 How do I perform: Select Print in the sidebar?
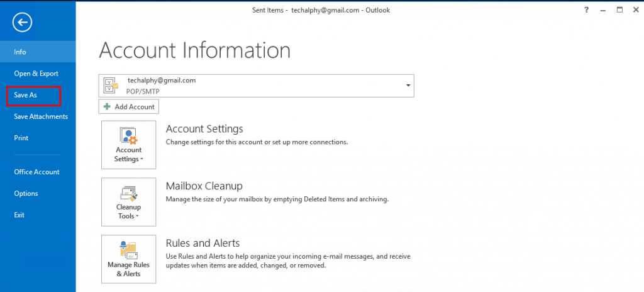pyautogui.click(x=38, y=138)
